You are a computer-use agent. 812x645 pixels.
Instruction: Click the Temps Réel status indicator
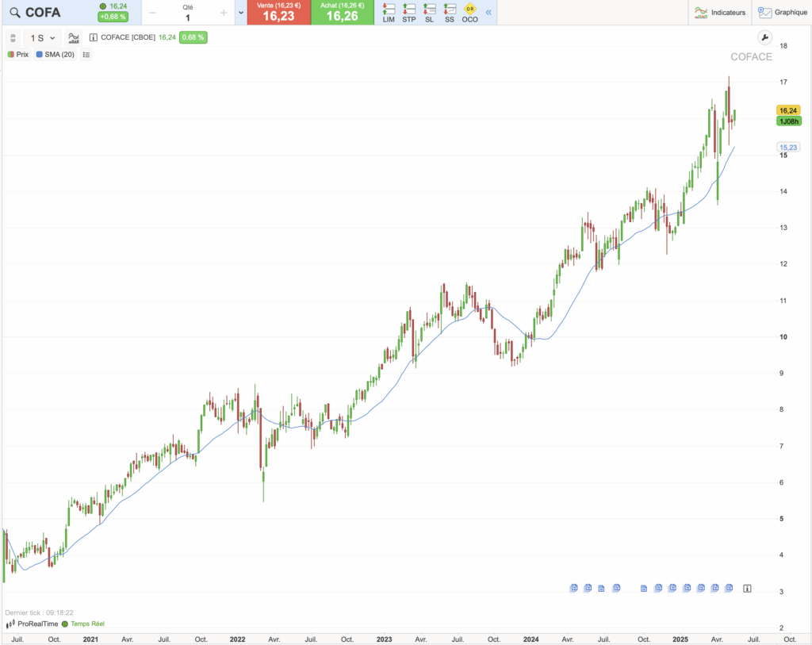83,624
